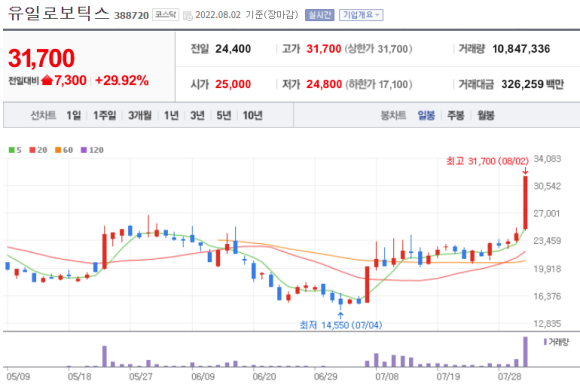Click the 하한가 17,100 text
The width and height of the screenshot is (580, 387).
378,84
